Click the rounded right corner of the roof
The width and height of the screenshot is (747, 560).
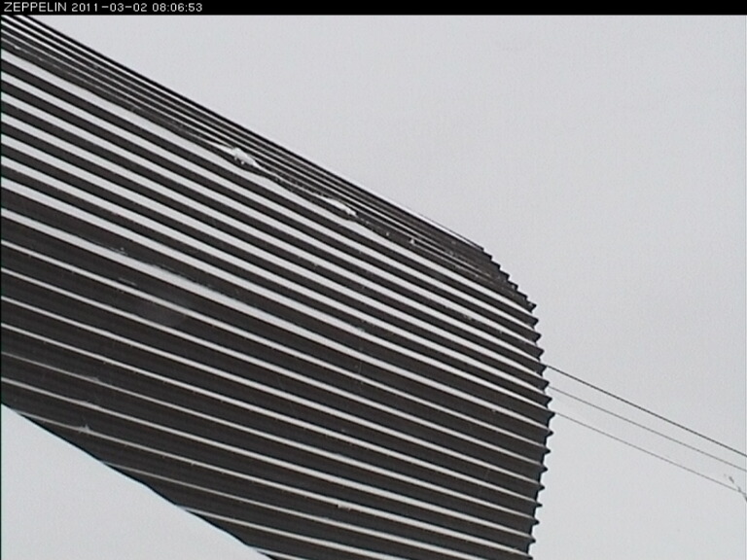pyautogui.click(x=530, y=299)
